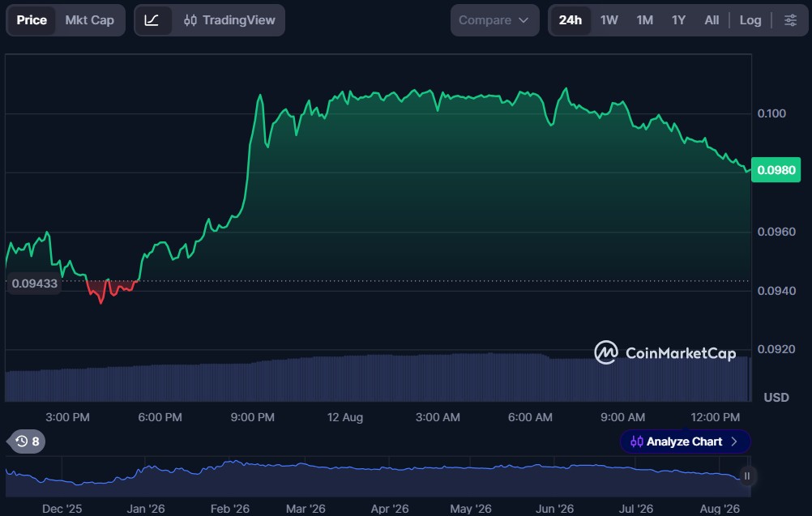Click the 3:00 AM time axis label

[438, 417]
